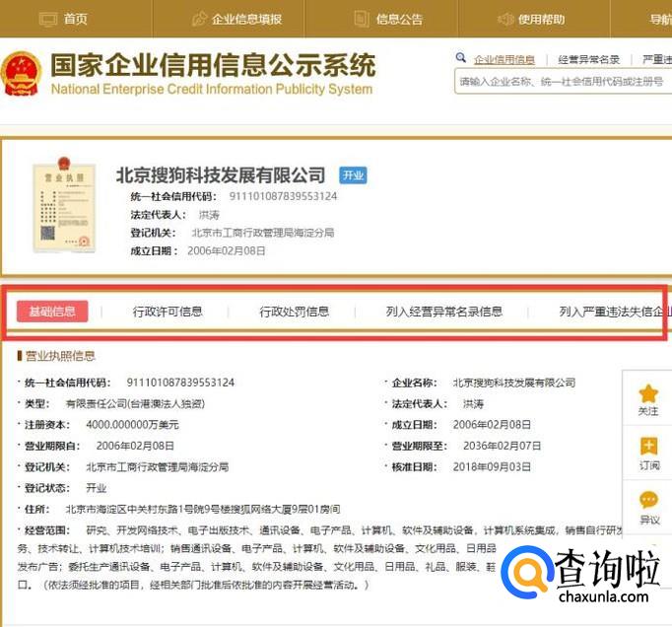Click the 有限责任公司(台港澳法人独资) type value
Image resolution: width=672 pixels, height=627 pixels.
tap(135, 403)
